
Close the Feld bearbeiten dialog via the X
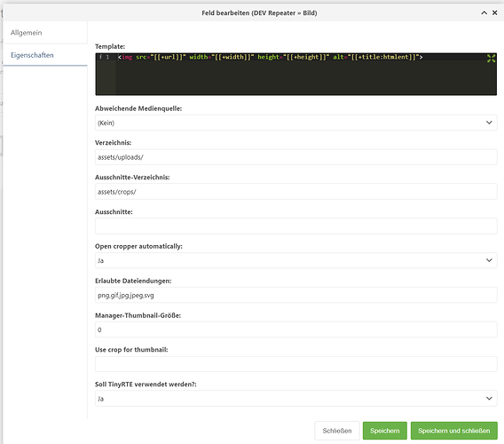495,12
